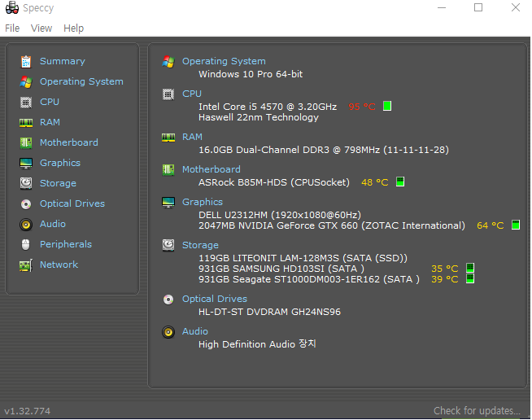This screenshot has height=420, width=532.
Task: Click the Summary clipboard icon in sidebar
Action: coord(26,62)
